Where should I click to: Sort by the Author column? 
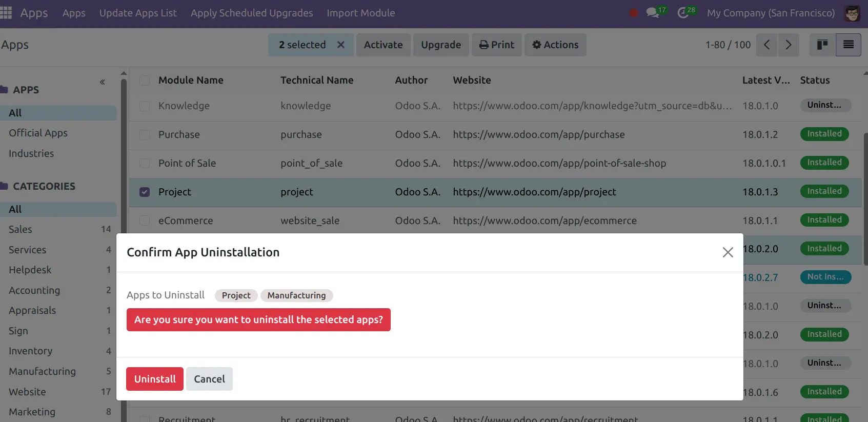(411, 80)
